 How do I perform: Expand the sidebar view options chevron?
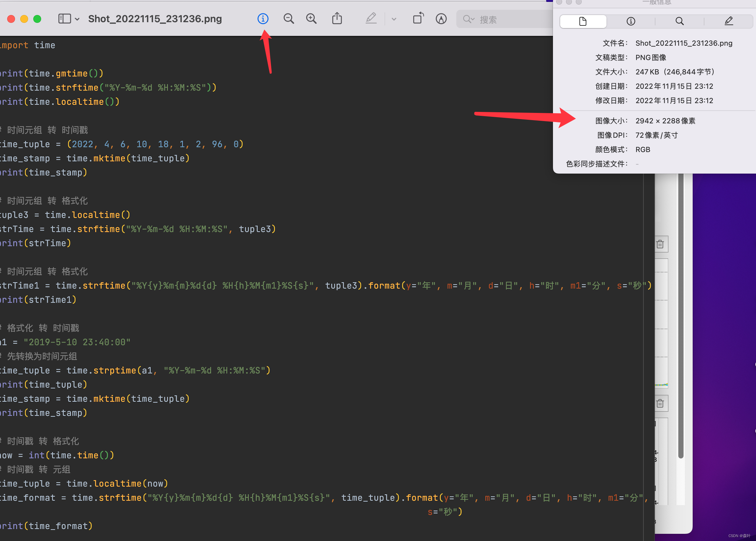tap(77, 19)
